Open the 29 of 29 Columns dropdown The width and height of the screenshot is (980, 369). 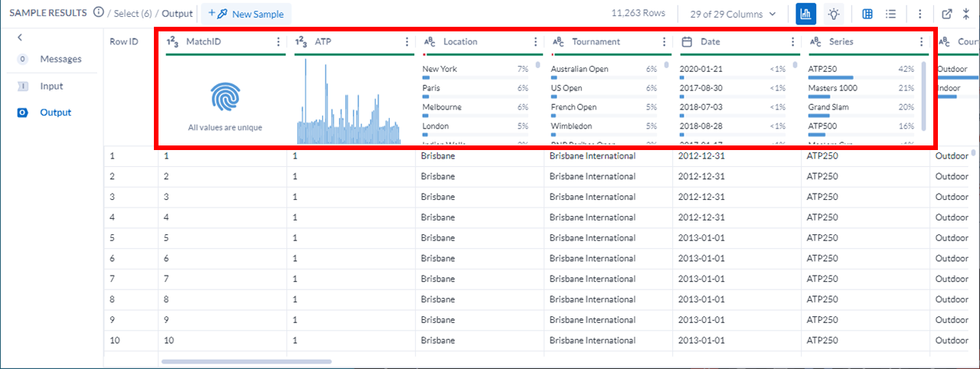point(733,14)
